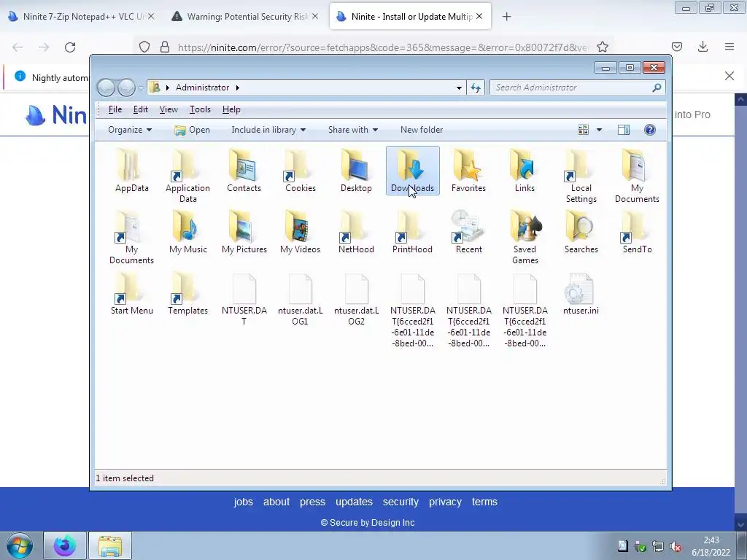Open a new Firefox tab
747x560 pixels.
click(506, 17)
